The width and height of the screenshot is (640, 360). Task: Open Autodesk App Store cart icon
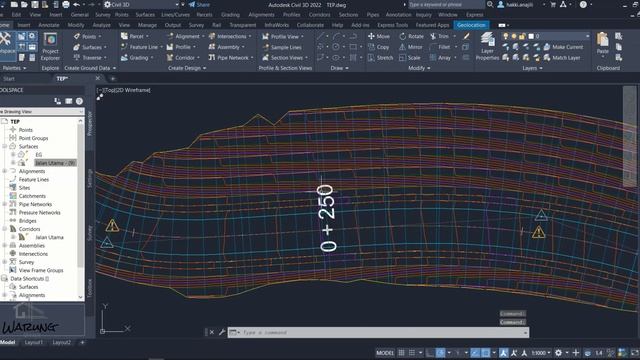pos(553,4)
